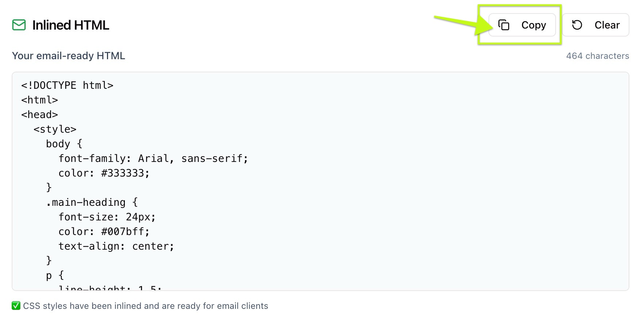Screen dimensions: 644x318
Task: Select the .main-heading CSS rule in the output
Action: point(92,202)
